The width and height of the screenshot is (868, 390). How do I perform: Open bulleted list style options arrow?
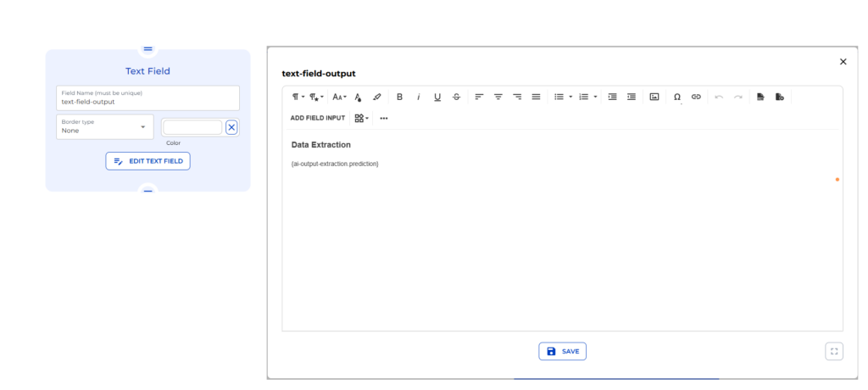(x=570, y=97)
